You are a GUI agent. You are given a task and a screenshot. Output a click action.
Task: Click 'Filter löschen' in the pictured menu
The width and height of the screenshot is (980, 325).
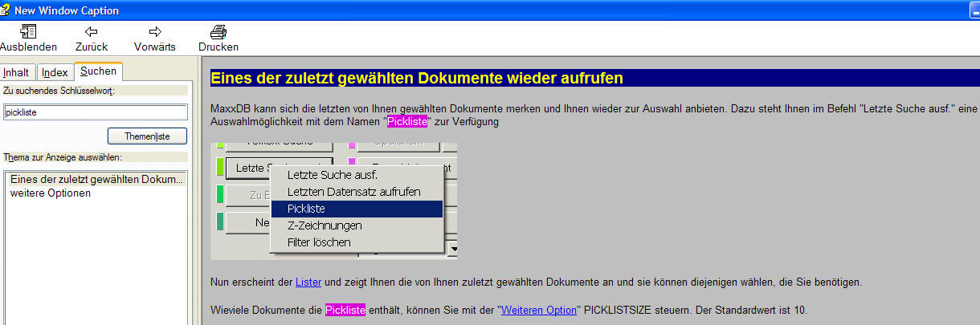[319, 242]
